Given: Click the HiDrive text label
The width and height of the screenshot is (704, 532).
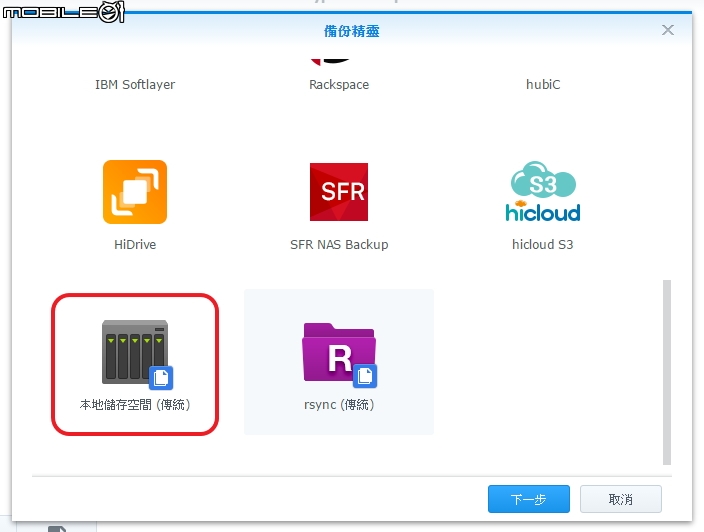Looking at the screenshot, I should pos(135,244).
